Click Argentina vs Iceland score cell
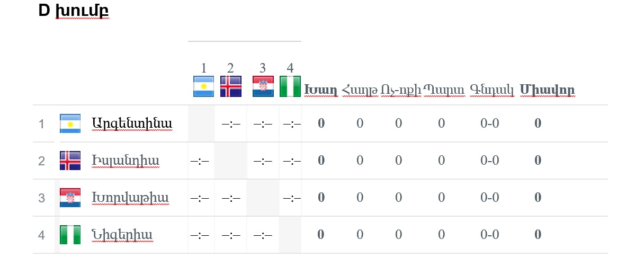This screenshot has height=266, width=644. pyautogui.click(x=231, y=124)
